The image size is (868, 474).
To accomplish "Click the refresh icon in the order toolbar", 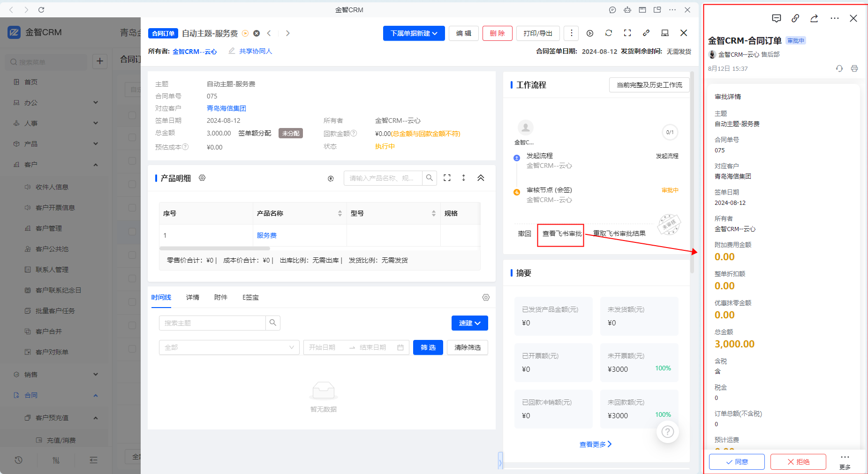I will [x=608, y=33].
